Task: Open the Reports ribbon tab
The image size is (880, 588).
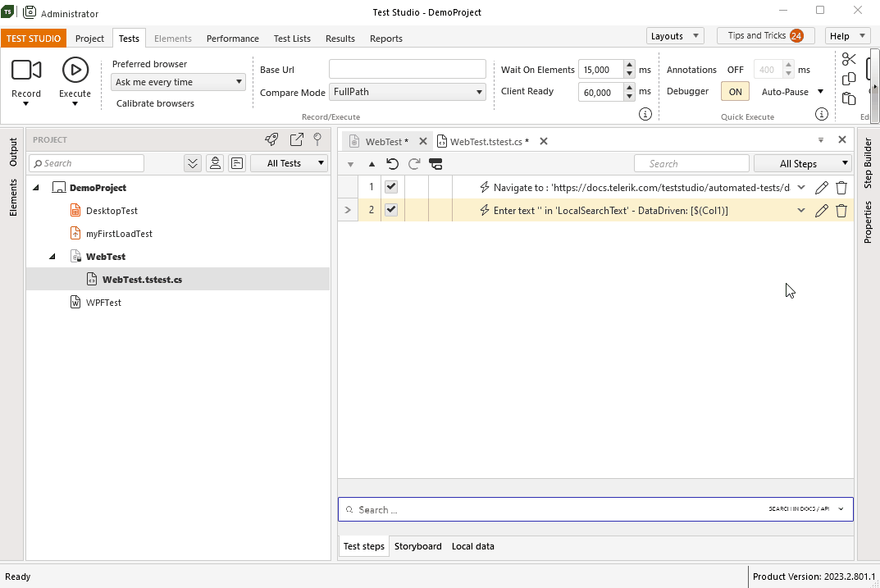Action: tap(386, 39)
